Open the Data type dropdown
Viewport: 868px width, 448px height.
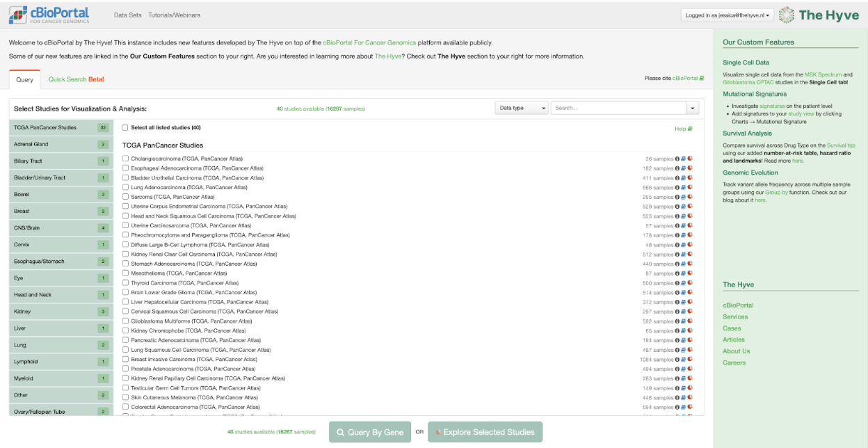[x=522, y=108]
